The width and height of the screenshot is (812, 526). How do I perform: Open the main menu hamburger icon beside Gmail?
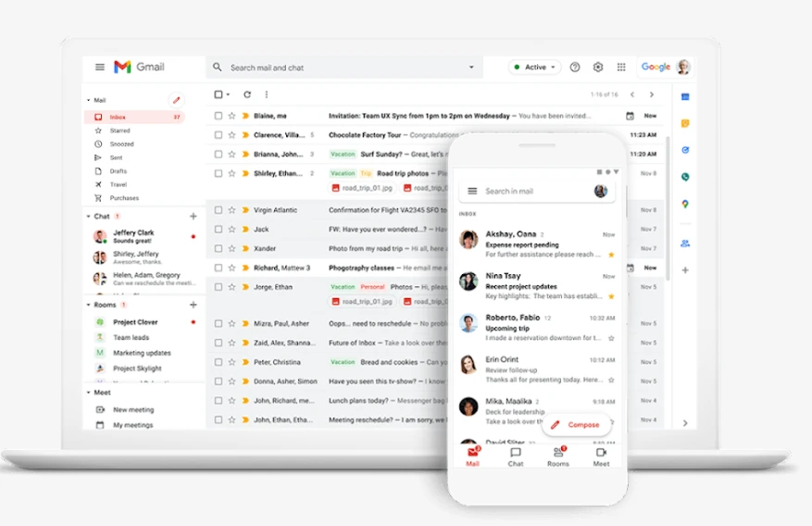pos(100,67)
